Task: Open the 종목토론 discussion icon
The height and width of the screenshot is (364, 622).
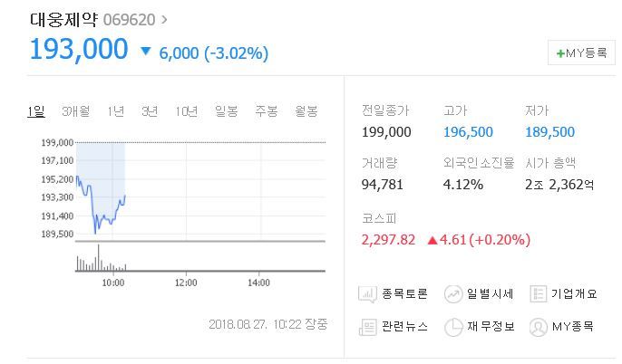Action: (x=368, y=293)
